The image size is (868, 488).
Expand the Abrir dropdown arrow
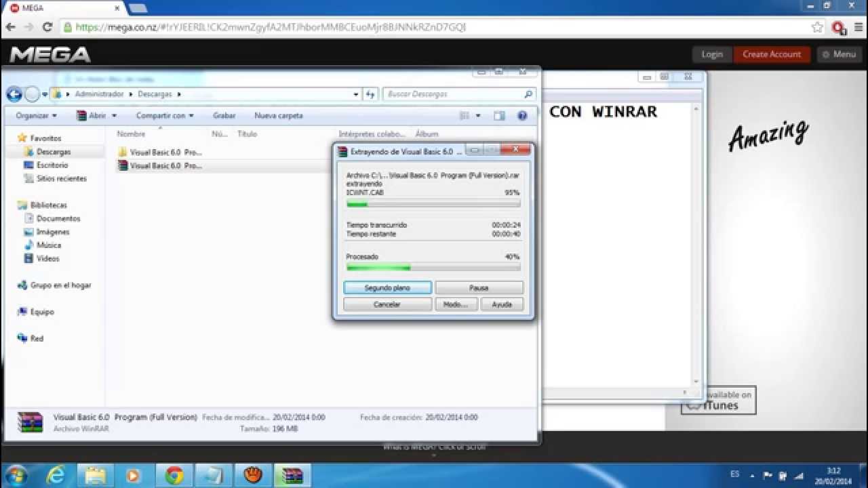click(114, 116)
